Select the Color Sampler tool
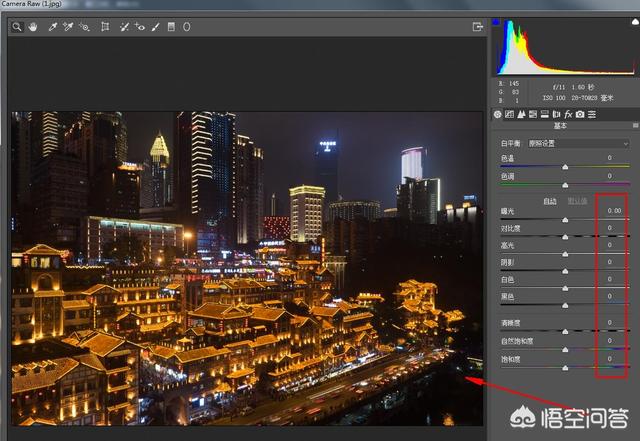 coord(68,27)
